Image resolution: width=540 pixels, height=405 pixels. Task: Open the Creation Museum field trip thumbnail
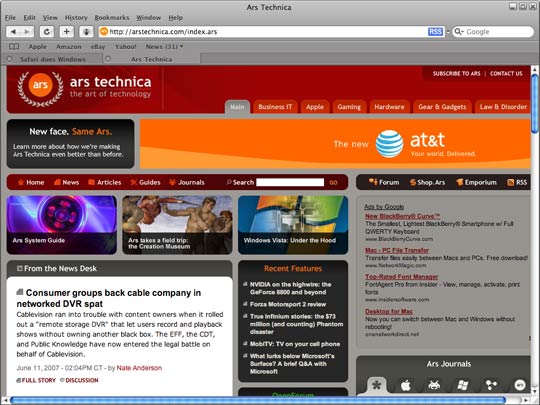pyautogui.click(x=177, y=225)
